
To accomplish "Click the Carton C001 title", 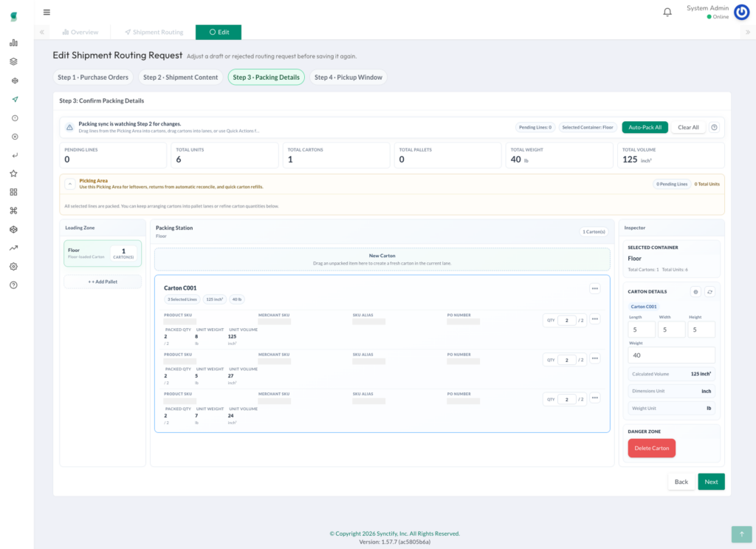I will [180, 288].
